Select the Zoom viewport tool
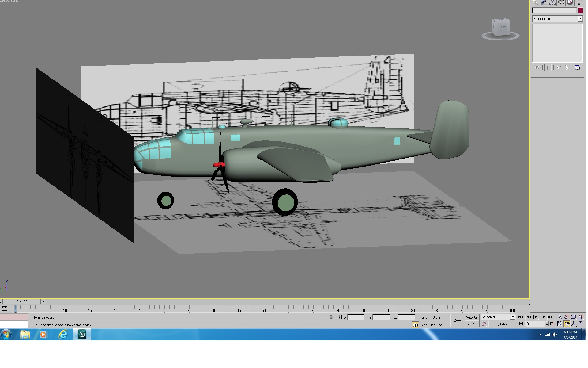 (x=560, y=317)
